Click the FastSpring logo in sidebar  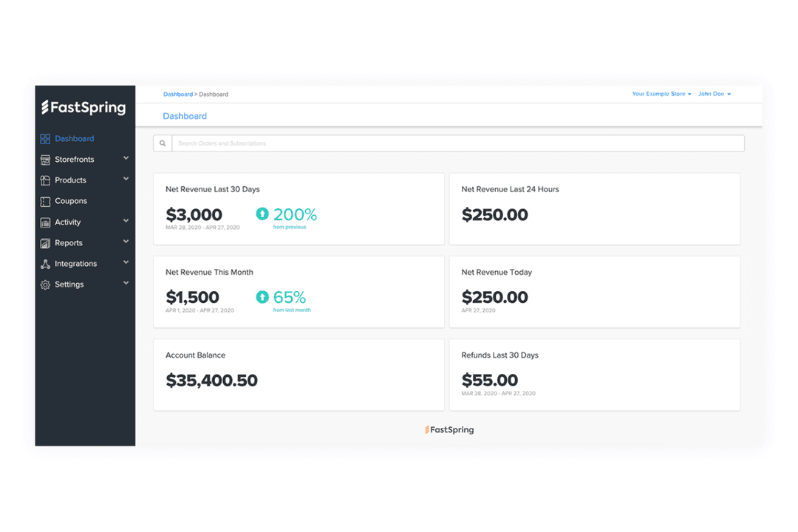(x=83, y=107)
